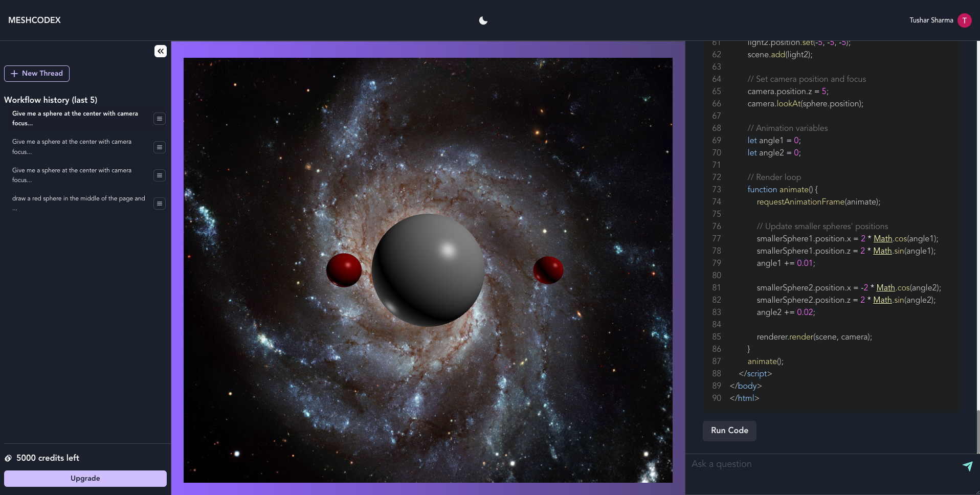
Task: Click the Run Code button
Action: coord(729,431)
